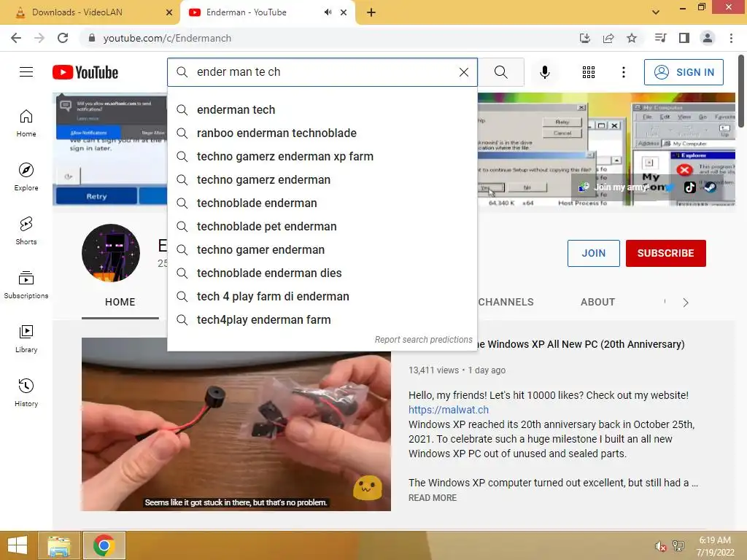
Task: Select suggestion 'tech 4 play farm di enderman'
Action: 322,297
